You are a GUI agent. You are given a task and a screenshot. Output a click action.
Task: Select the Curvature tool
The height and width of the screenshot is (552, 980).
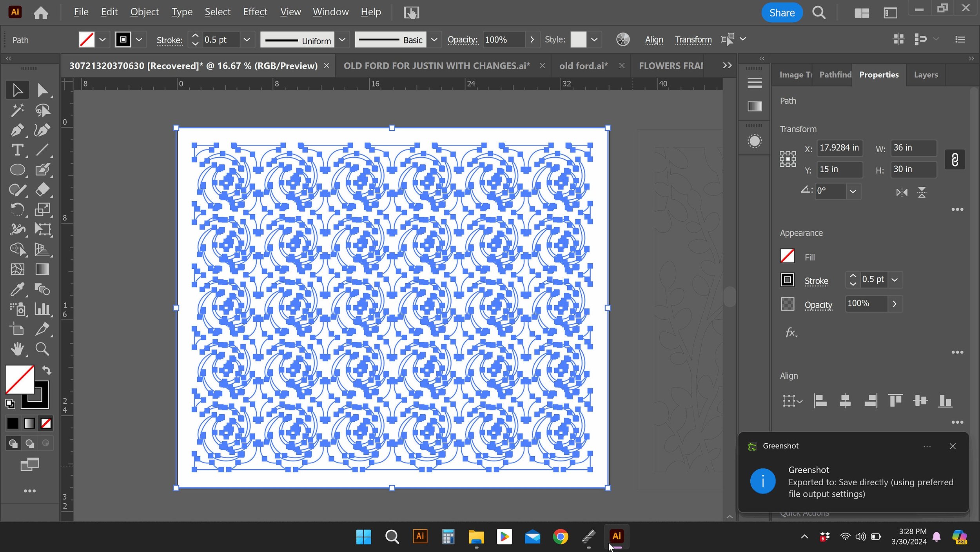[x=42, y=130]
